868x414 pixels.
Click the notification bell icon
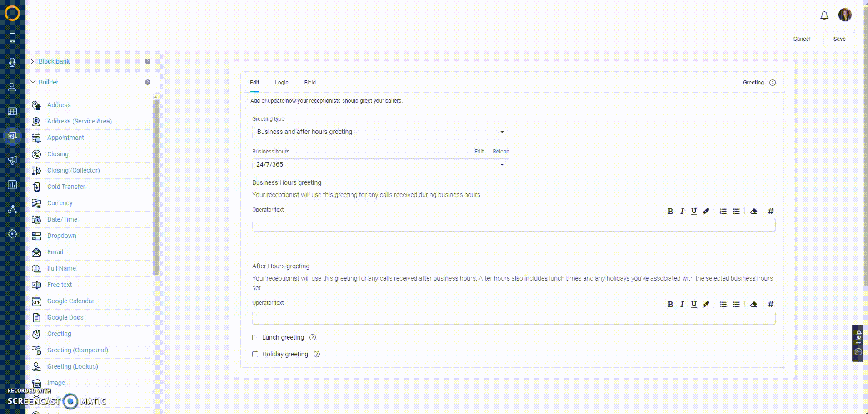pyautogui.click(x=824, y=16)
